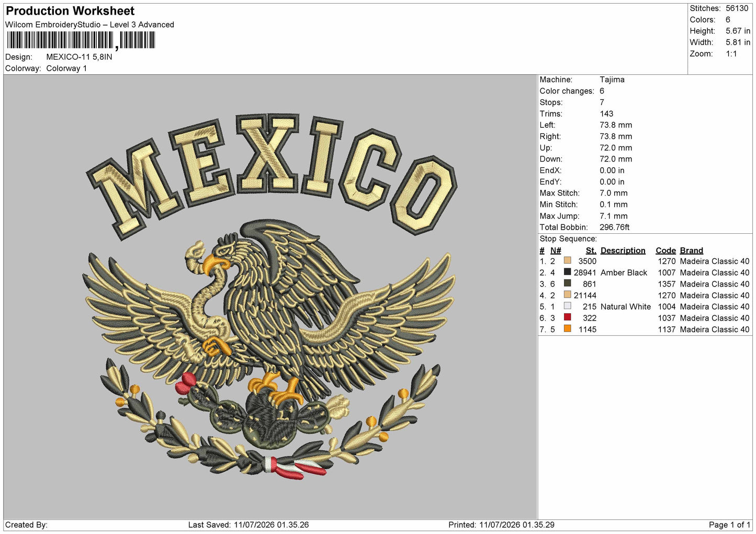Click the Created By label
Viewport: 756px width, 534px height.
point(26,525)
